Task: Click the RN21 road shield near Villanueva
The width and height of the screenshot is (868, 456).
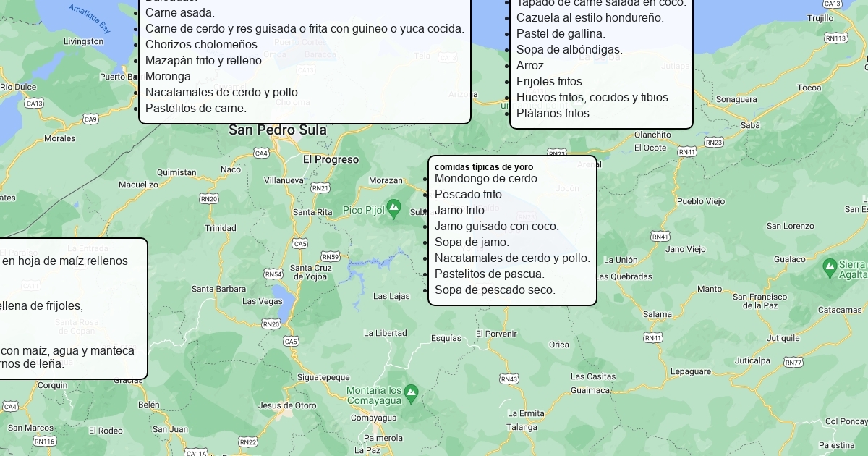Action: tap(320, 188)
